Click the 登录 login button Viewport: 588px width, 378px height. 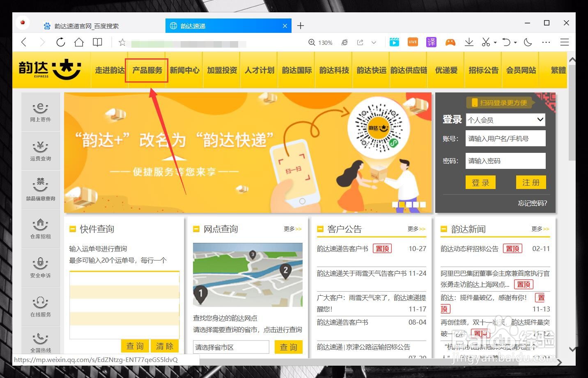[x=480, y=182]
